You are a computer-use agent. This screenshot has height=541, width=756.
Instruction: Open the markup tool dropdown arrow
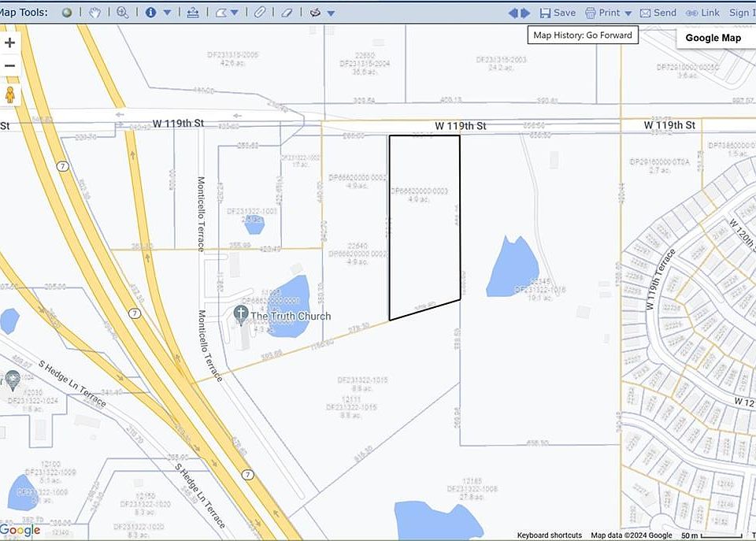[x=331, y=13]
